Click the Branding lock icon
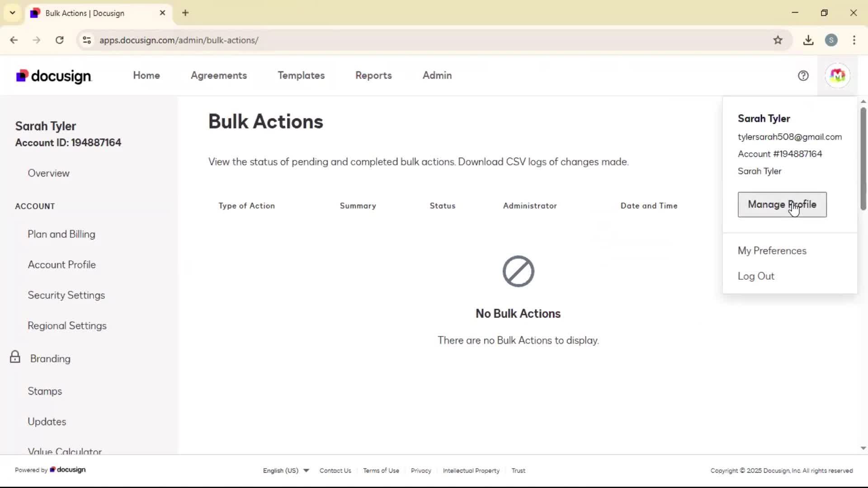868x488 pixels. coord(15,357)
